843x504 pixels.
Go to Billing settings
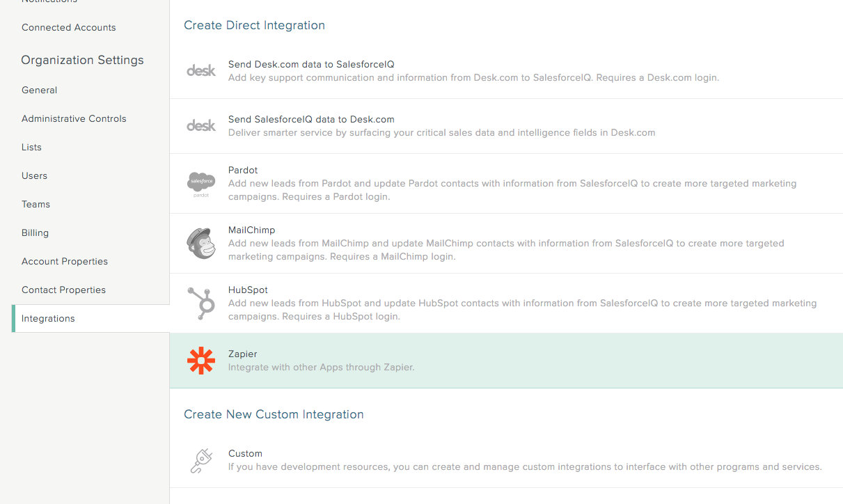35,233
